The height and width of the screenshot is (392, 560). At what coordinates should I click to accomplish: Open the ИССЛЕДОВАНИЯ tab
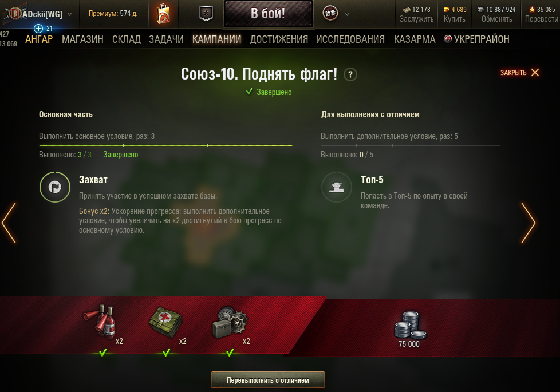pos(350,39)
